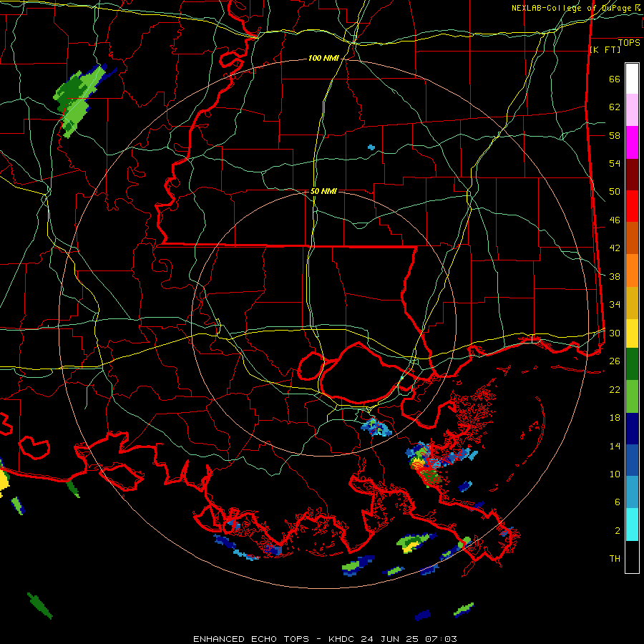Click the TOPS legend title
Viewport: 644px width, 644px height.
629,43
